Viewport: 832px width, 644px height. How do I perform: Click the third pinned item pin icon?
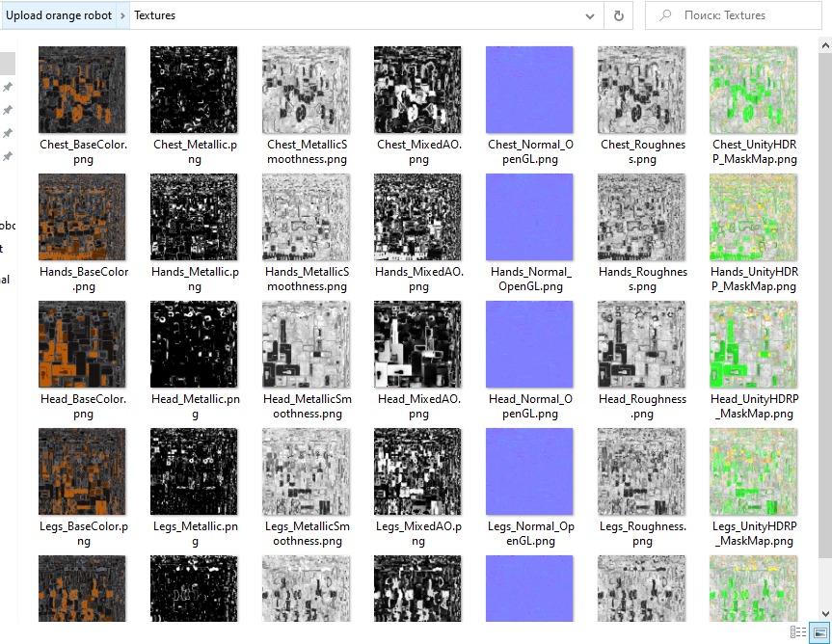[8, 133]
